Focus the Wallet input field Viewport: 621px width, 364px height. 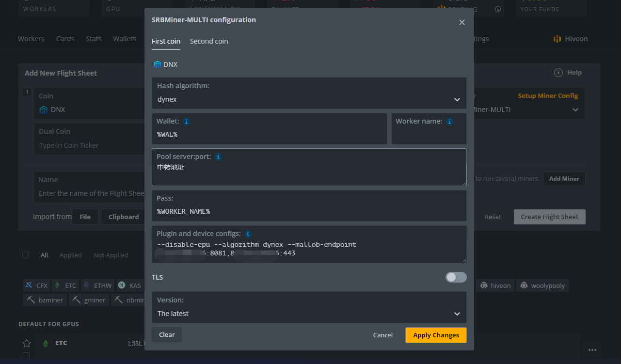pyautogui.click(x=269, y=129)
